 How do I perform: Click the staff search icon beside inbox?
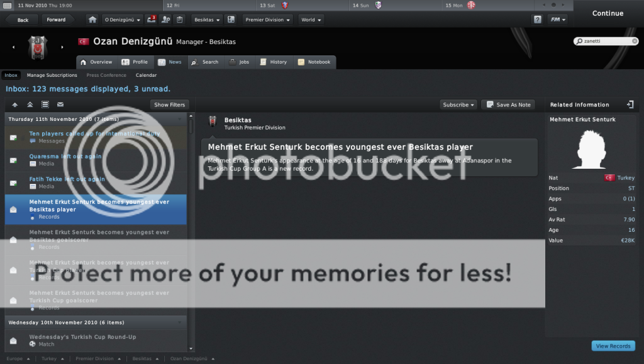tap(166, 20)
